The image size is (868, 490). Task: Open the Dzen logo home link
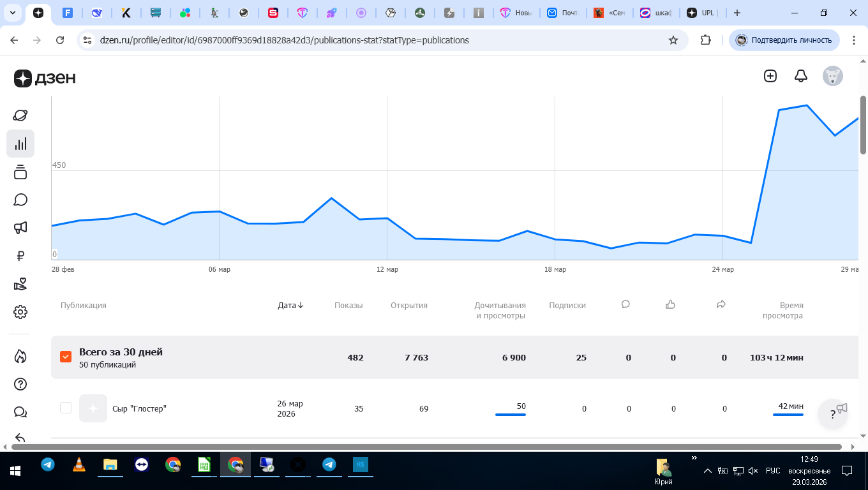pos(45,78)
